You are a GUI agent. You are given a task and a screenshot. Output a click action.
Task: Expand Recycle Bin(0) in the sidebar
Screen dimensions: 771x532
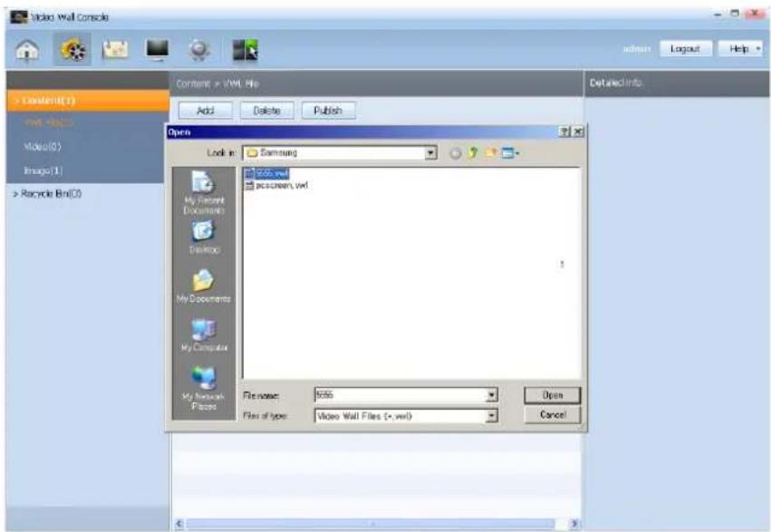click(x=15, y=194)
